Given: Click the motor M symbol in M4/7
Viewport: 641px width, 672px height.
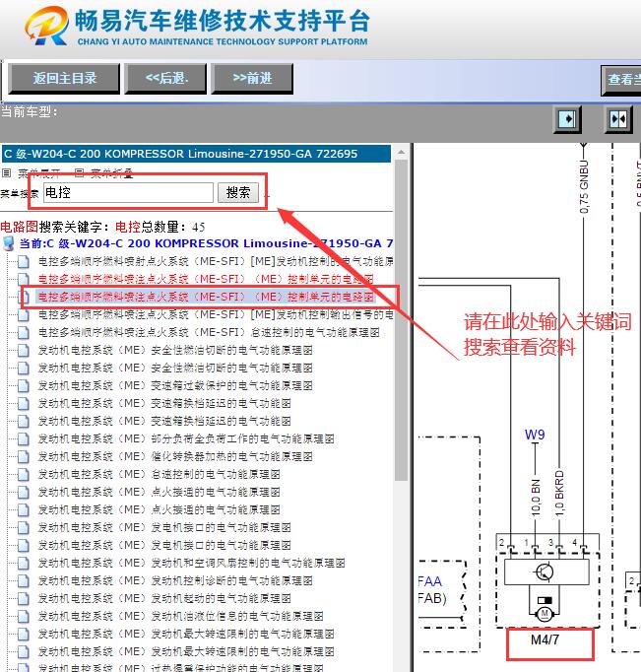Looking at the screenshot, I should coord(545,614).
